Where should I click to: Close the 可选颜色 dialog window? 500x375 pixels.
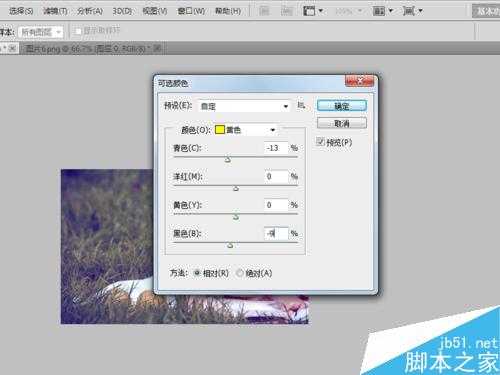359,81
